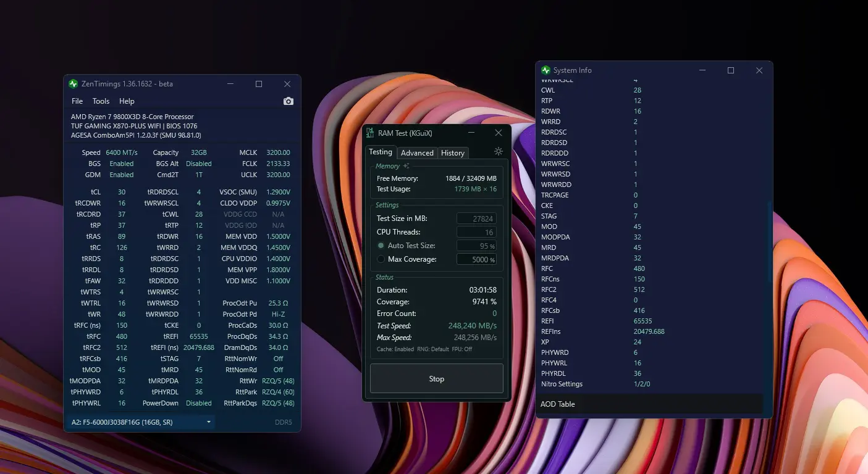The image size is (868, 474).
Task: Click the tCL value "30" in ZenTimings
Action: pos(122,192)
